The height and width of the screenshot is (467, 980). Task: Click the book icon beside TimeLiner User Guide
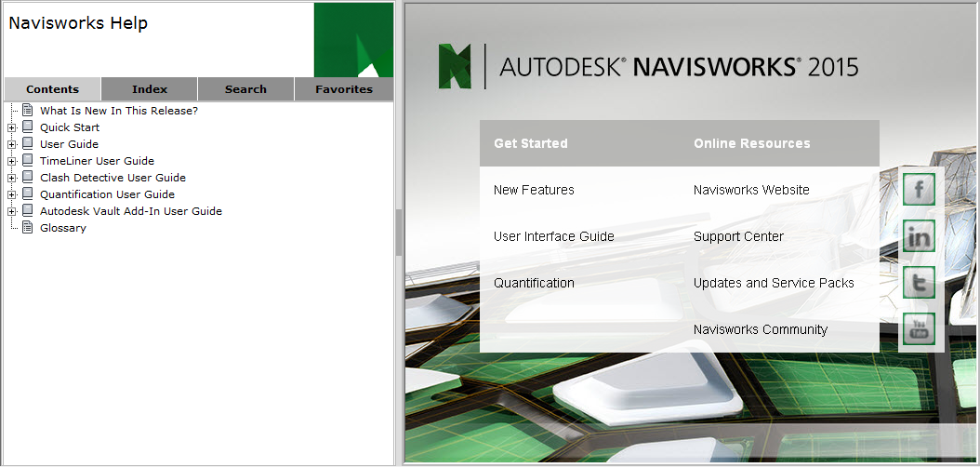[27, 161]
